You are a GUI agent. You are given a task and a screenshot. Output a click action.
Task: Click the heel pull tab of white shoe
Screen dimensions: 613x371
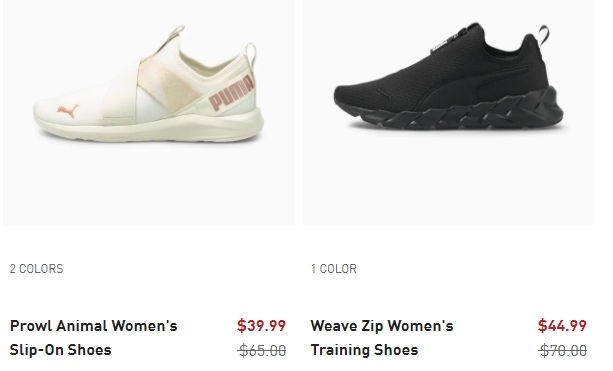pyautogui.click(x=250, y=55)
